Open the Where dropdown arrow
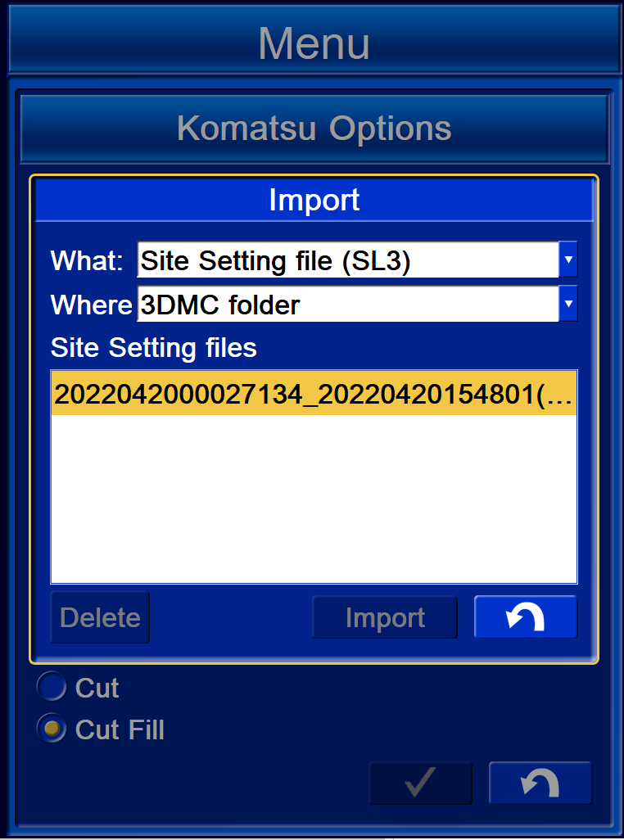624x840 pixels. click(x=567, y=304)
